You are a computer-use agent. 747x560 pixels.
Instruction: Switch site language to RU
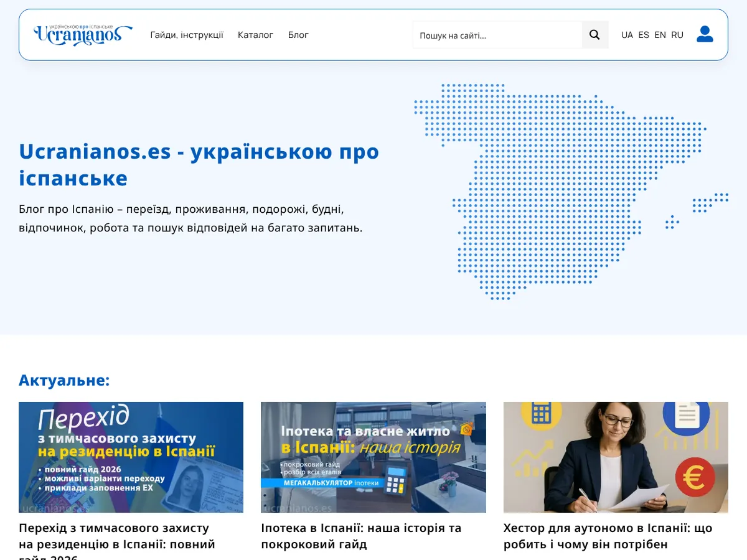[x=677, y=35]
